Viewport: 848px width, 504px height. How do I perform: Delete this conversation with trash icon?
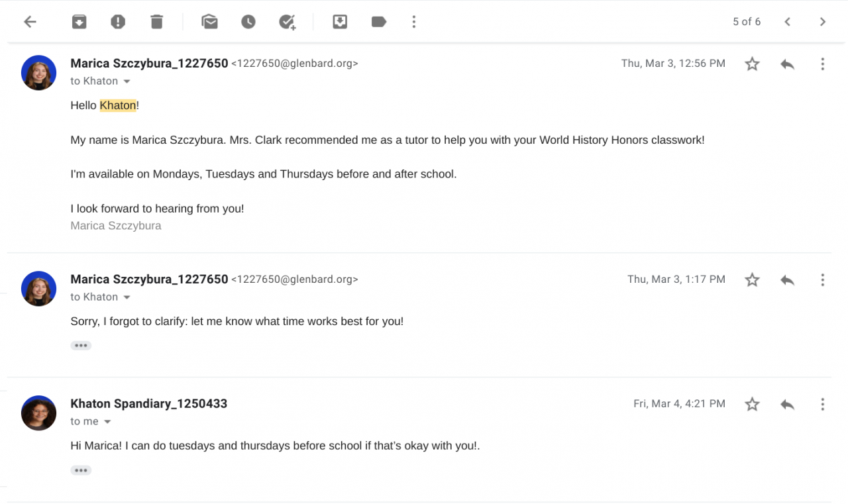pyautogui.click(x=156, y=22)
